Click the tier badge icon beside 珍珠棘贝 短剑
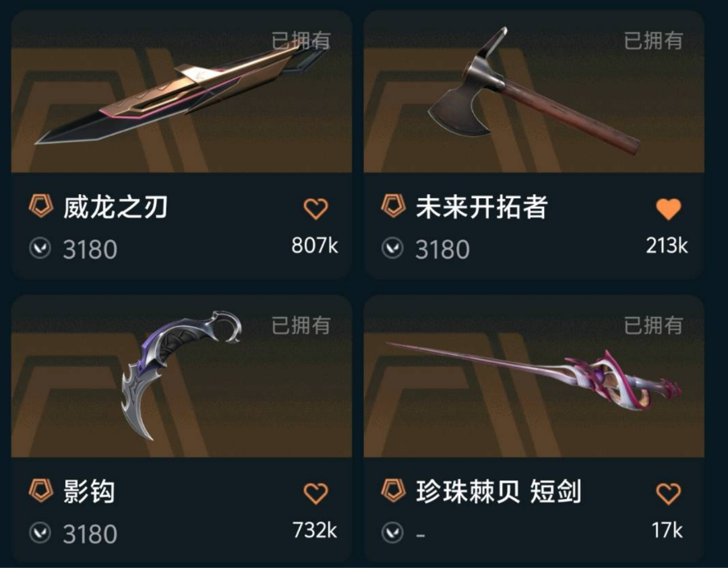Viewport: 728px width, 568px height. [x=393, y=490]
